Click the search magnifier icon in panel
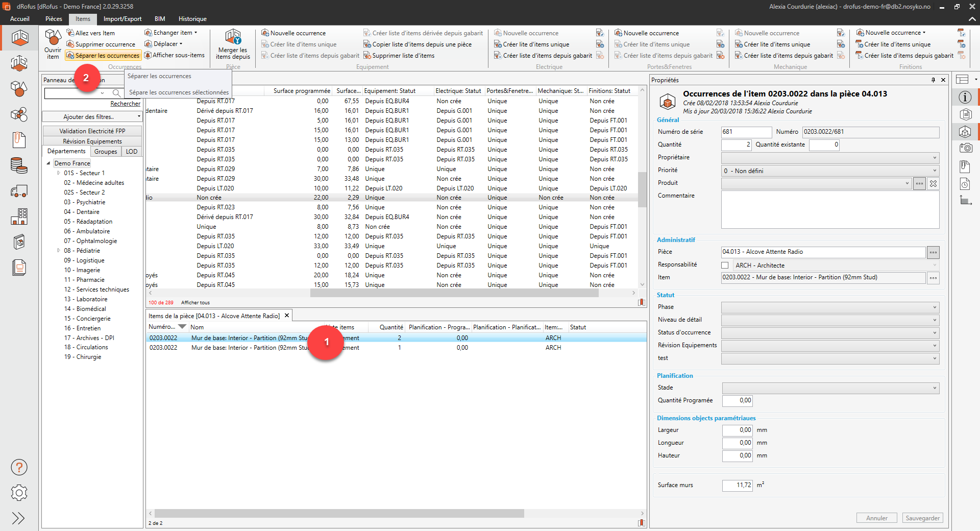Image resolution: width=980 pixels, height=531 pixels. [x=116, y=93]
